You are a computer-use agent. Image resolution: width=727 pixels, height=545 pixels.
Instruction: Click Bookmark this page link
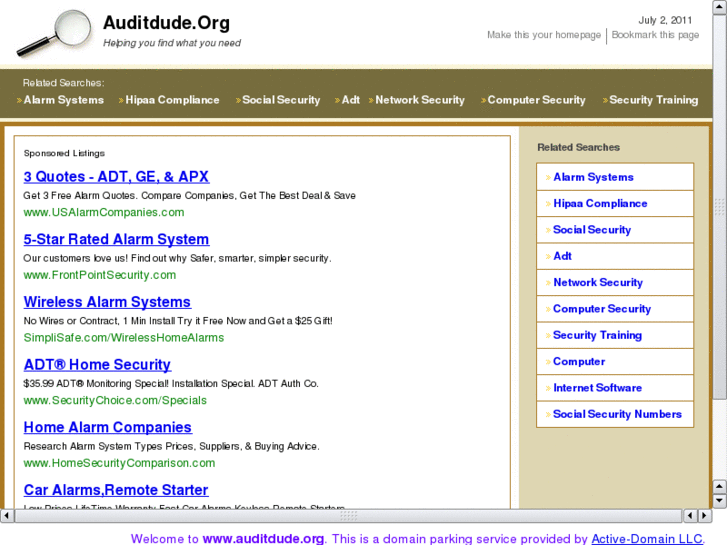[655, 35]
